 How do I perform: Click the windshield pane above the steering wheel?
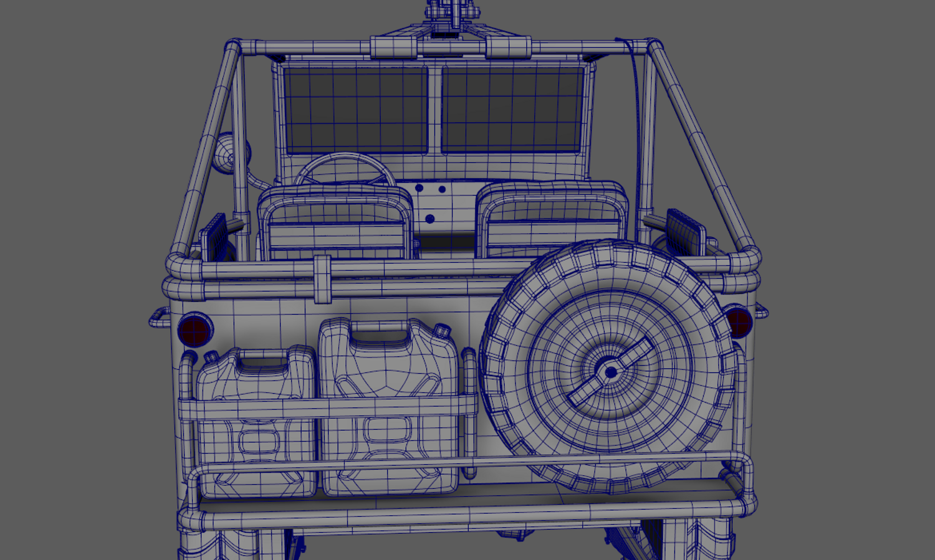356,110
